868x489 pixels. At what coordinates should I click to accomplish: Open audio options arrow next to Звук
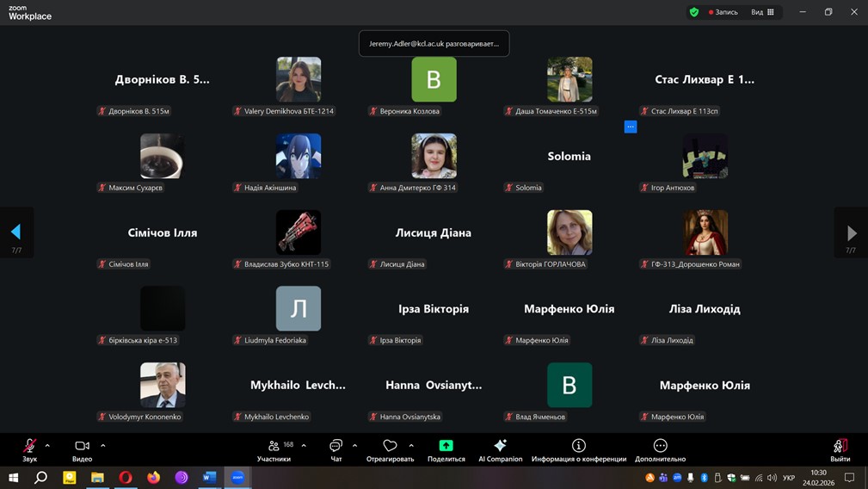[47, 445]
